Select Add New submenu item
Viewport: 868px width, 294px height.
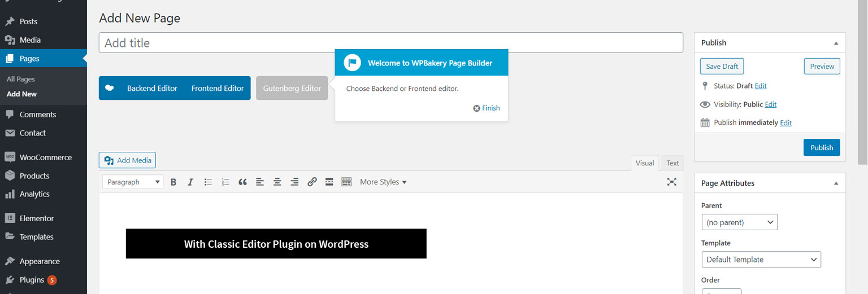21,94
